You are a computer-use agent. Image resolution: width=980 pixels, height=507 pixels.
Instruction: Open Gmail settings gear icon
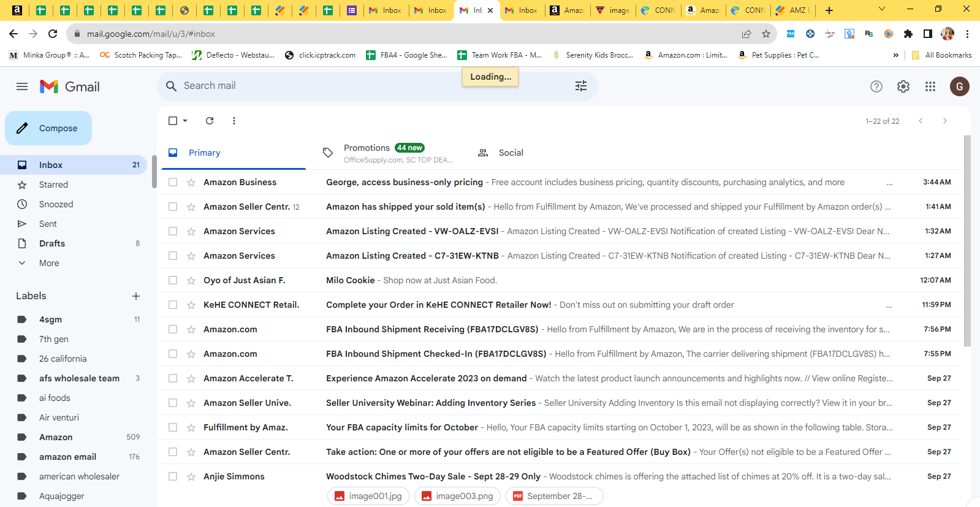pyautogui.click(x=903, y=86)
